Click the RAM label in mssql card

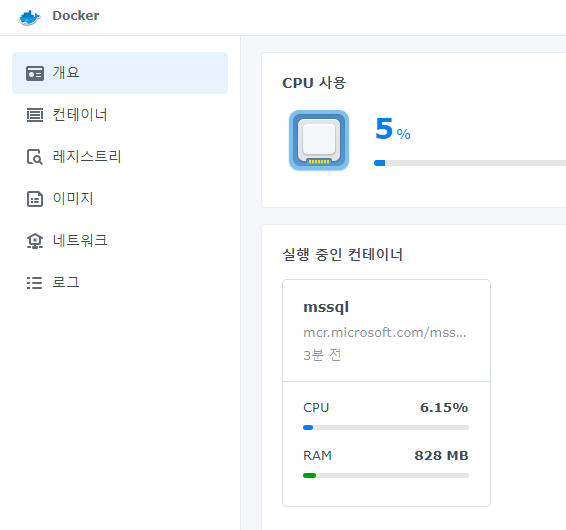click(317, 456)
